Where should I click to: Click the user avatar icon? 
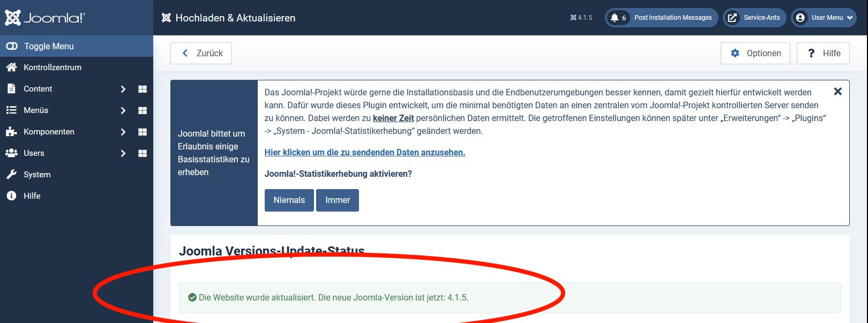click(800, 18)
